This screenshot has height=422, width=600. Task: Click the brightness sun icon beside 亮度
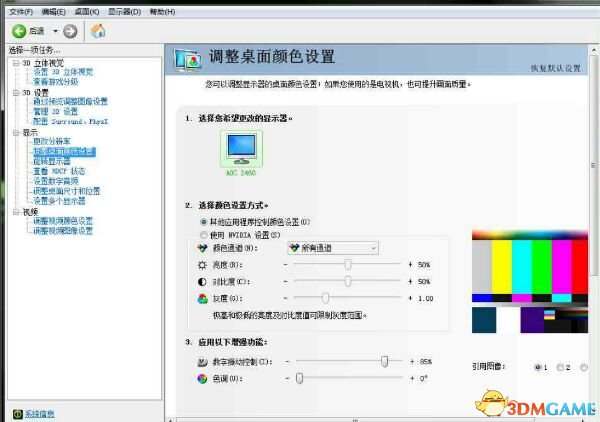coord(202,265)
